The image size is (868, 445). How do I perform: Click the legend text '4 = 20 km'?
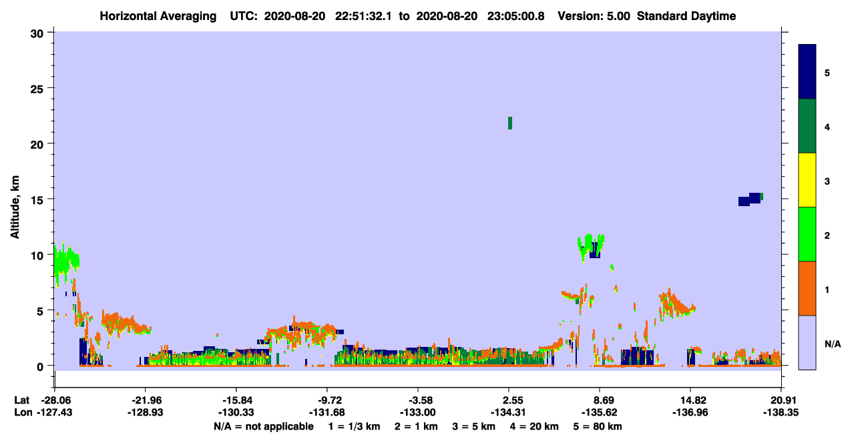pyautogui.click(x=535, y=426)
